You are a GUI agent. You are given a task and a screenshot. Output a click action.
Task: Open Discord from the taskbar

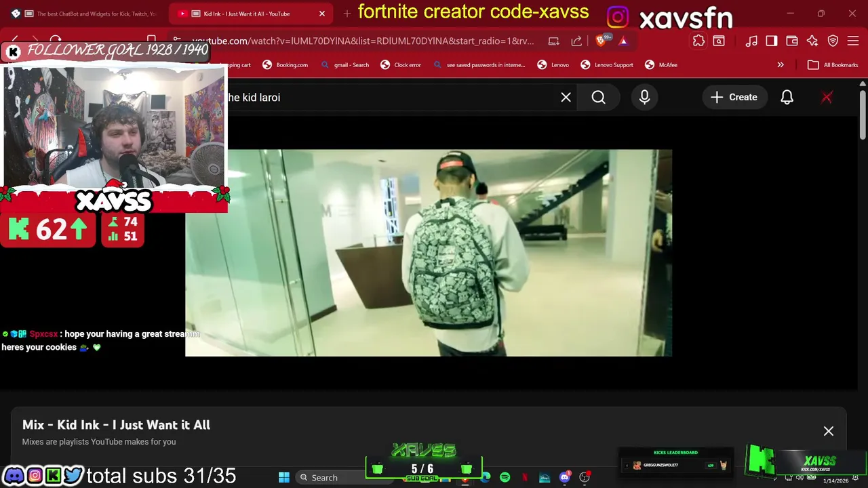[564, 477]
